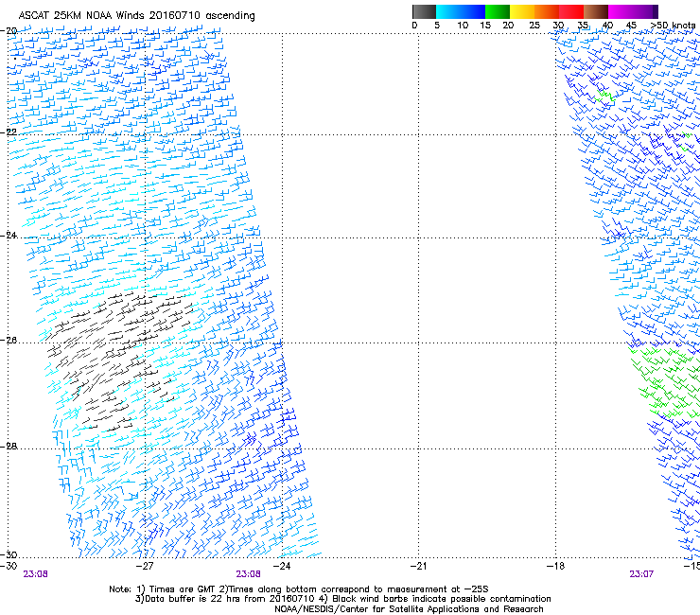Click the ASCAT 25KM NOAA Winds title
700x615 pixels.
136,16
